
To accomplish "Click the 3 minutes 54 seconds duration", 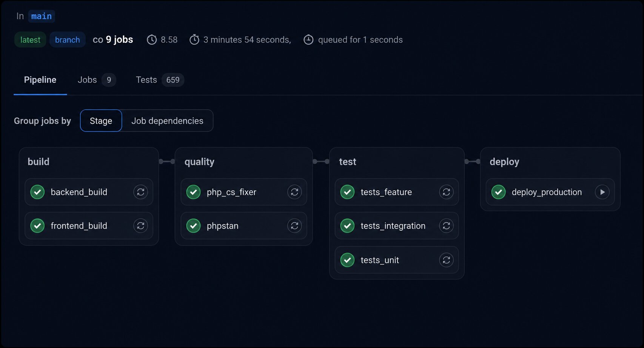I will (247, 40).
